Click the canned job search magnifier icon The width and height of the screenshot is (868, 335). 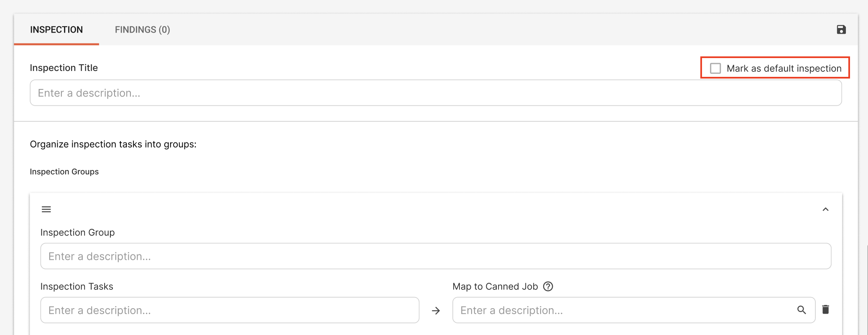pos(802,310)
